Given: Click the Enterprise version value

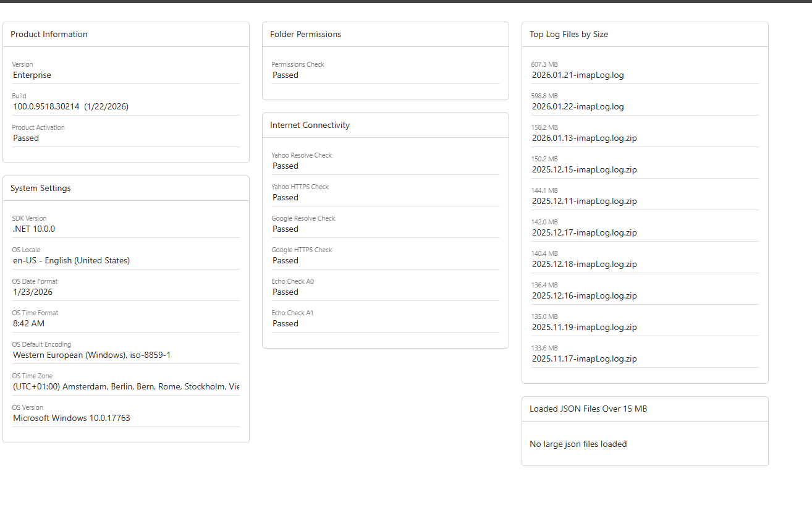Looking at the screenshot, I should click(32, 75).
